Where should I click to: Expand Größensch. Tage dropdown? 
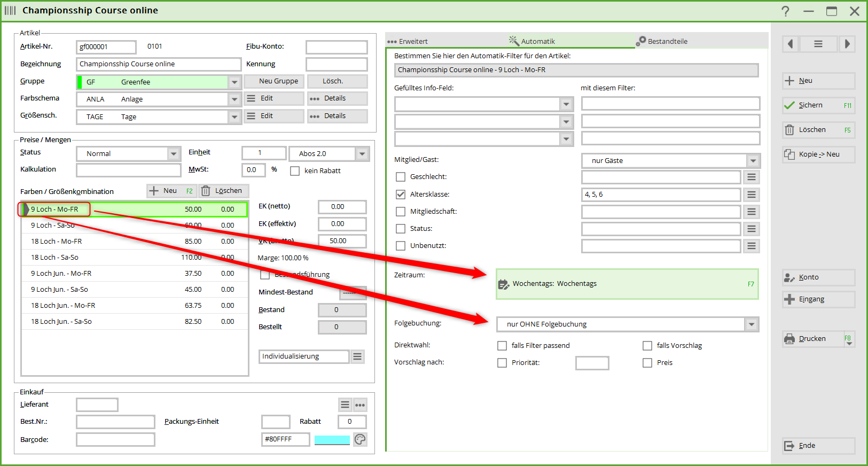tap(234, 117)
